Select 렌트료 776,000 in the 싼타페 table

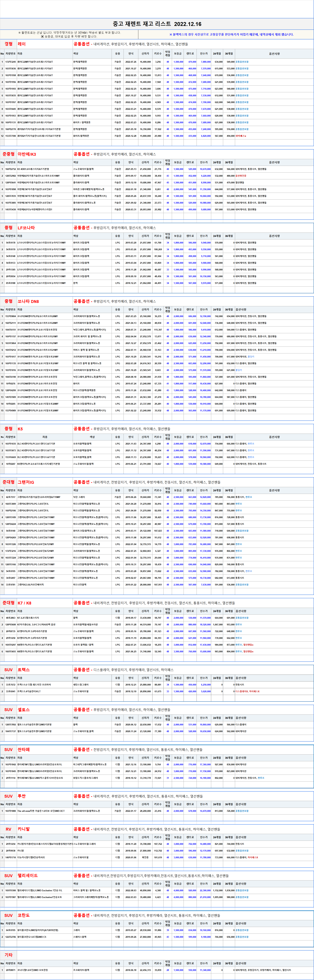point(192,765)
